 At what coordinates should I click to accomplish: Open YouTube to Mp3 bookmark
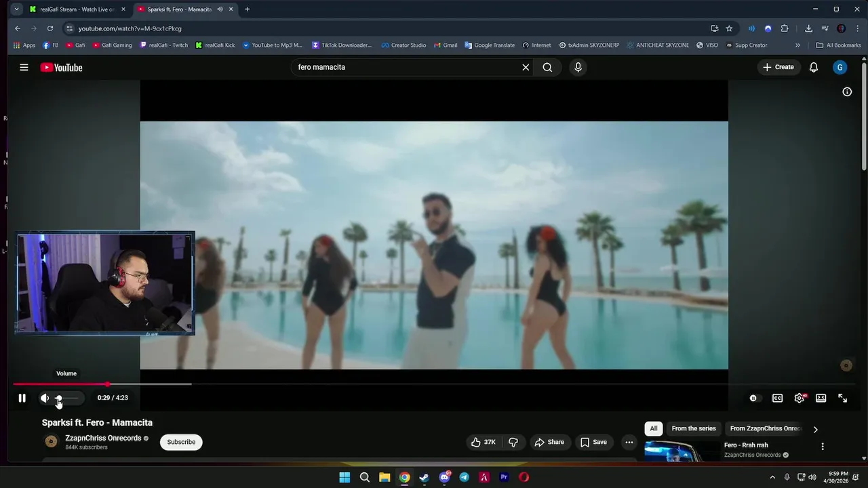point(272,45)
